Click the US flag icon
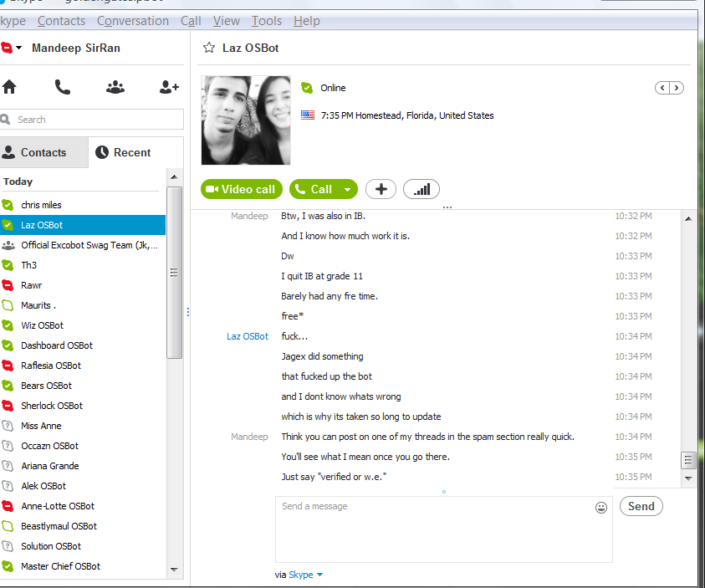This screenshot has height=588, width=705. point(308,115)
